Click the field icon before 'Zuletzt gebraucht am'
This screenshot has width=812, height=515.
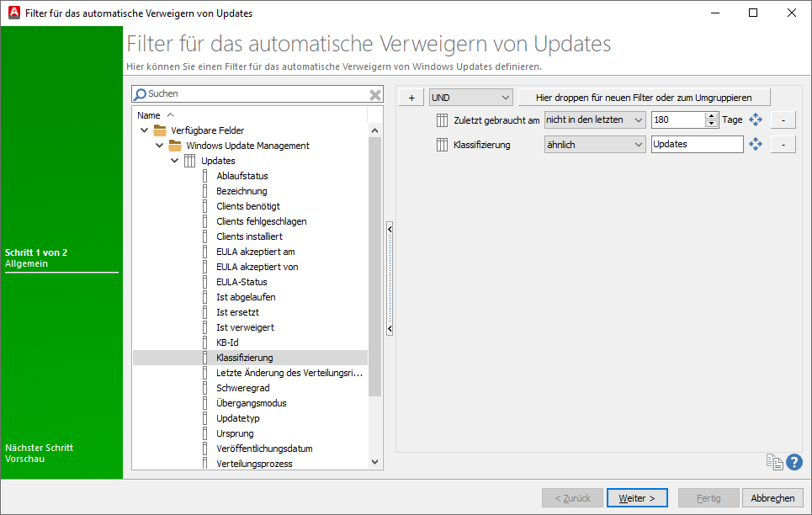[442, 119]
